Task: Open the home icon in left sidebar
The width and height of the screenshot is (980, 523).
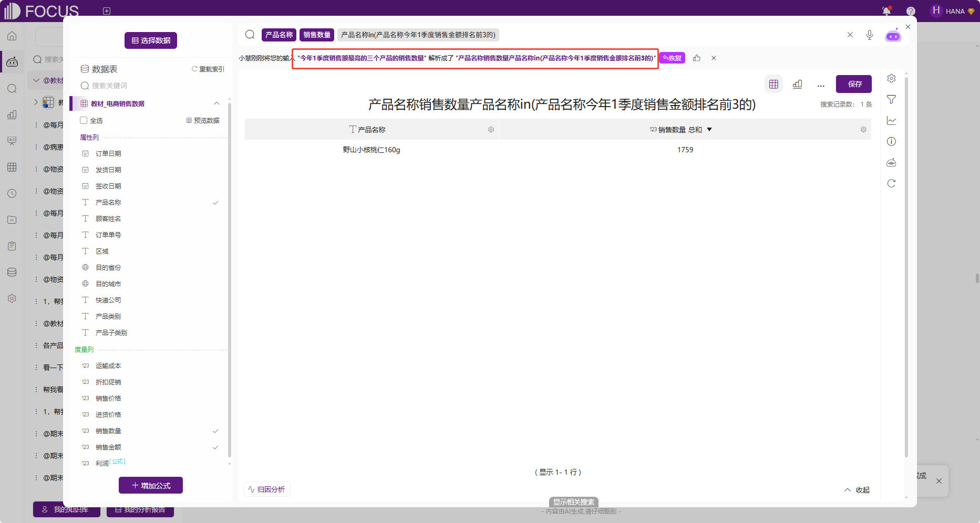Action: pyautogui.click(x=12, y=36)
